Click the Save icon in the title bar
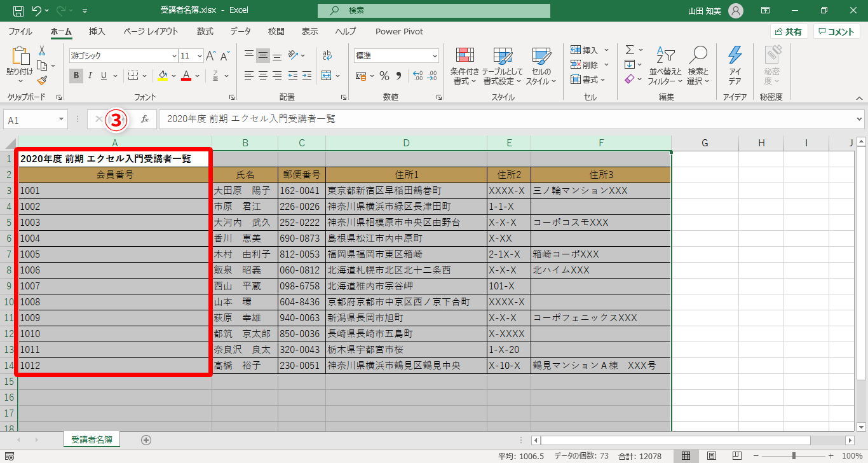The width and height of the screenshot is (868, 463). tap(18, 11)
